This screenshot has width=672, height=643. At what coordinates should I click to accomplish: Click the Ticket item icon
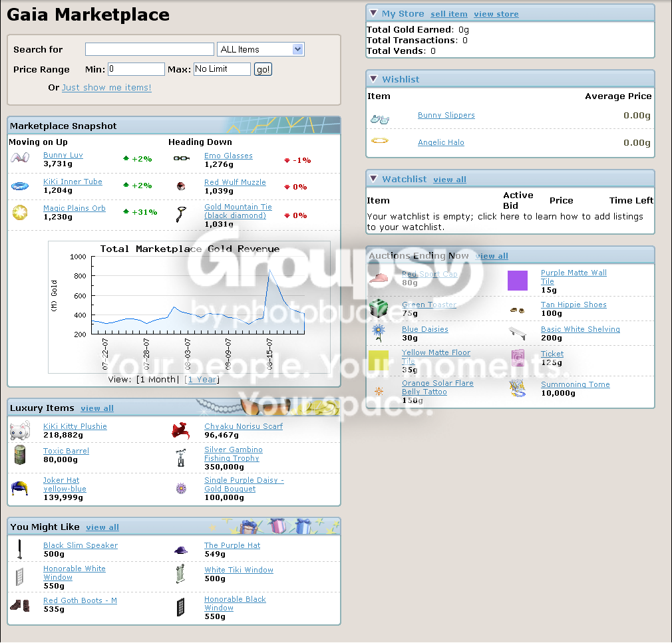coord(518,358)
